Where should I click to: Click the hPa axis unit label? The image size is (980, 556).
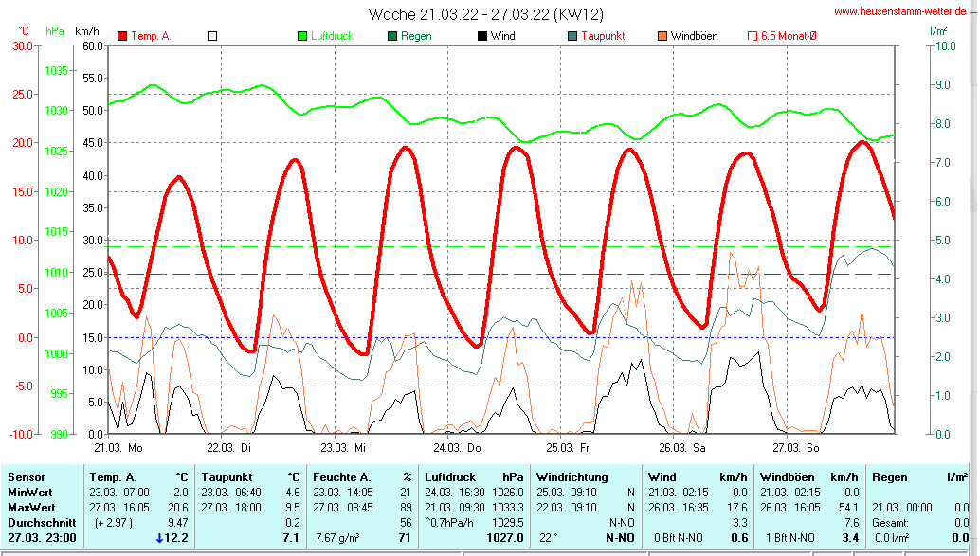tap(55, 30)
